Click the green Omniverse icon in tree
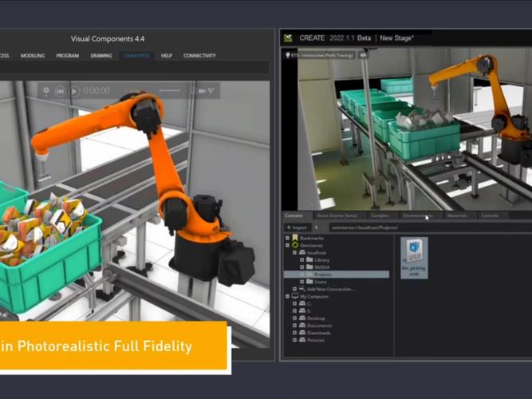The height and width of the screenshot is (399, 532). pyautogui.click(x=295, y=245)
